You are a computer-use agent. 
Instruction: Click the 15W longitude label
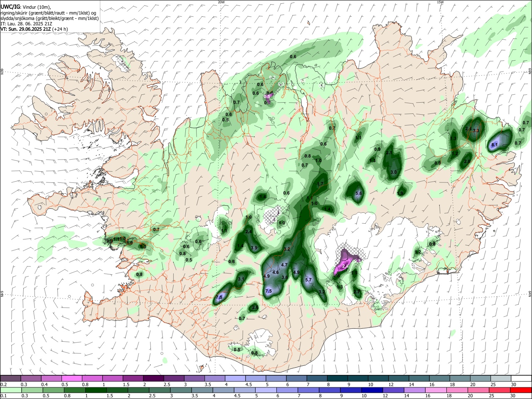tap(440, 2)
